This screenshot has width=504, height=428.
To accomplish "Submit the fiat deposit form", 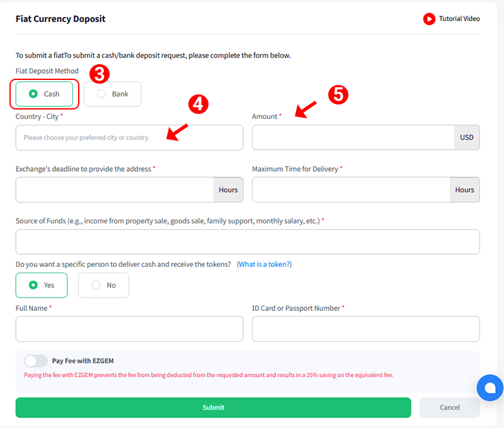I will (214, 407).
